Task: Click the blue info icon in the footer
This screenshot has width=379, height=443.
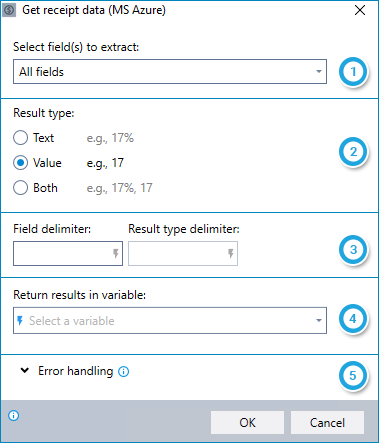Action: pyautogui.click(x=14, y=416)
